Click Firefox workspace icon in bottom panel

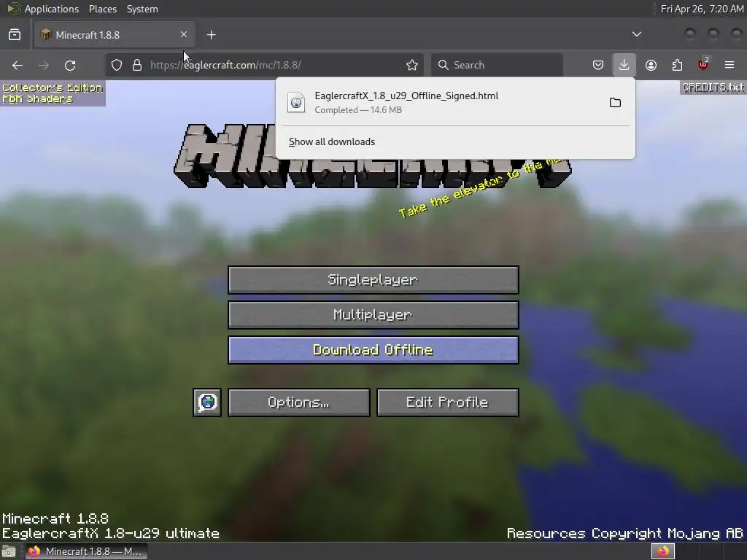(663, 551)
